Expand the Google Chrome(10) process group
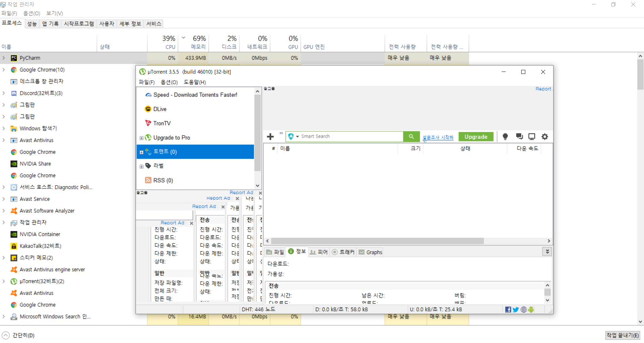This screenshot has height=343, width=644. [x=4, y=70]
